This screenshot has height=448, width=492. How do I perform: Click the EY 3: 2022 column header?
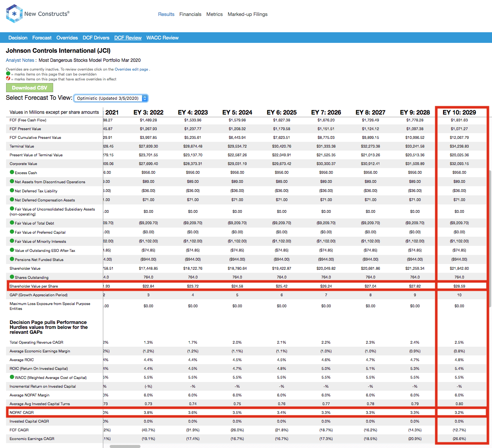pyautogui.click(x=148, y=112)
